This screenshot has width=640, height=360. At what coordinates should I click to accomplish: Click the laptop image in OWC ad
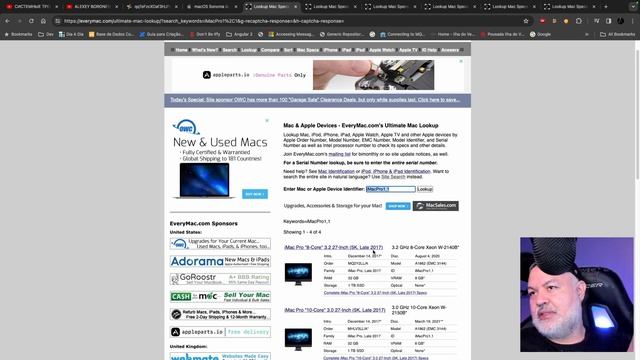pos(204,180)
